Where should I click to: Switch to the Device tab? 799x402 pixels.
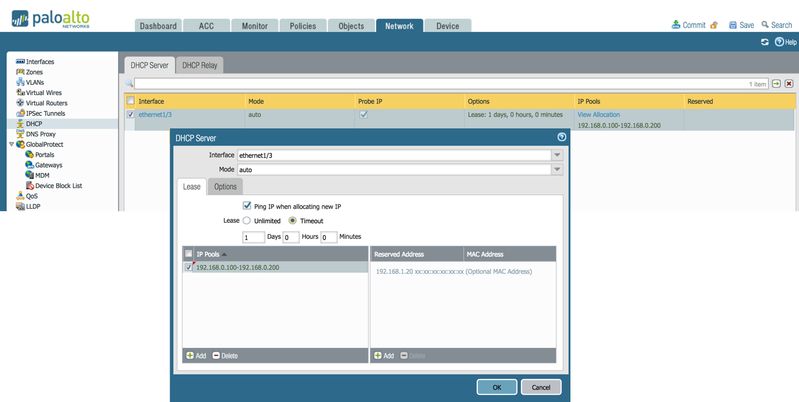447,25
